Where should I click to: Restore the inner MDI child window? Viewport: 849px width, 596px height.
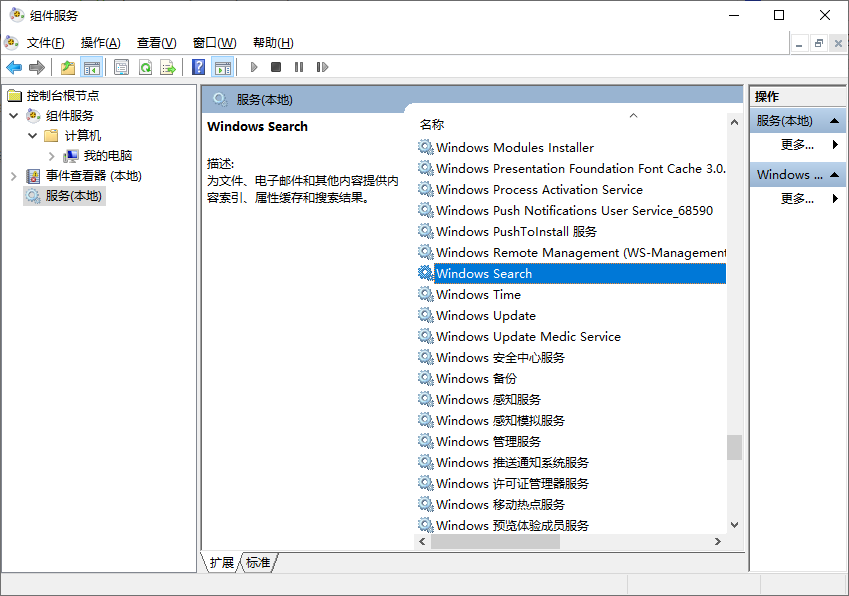819,43
